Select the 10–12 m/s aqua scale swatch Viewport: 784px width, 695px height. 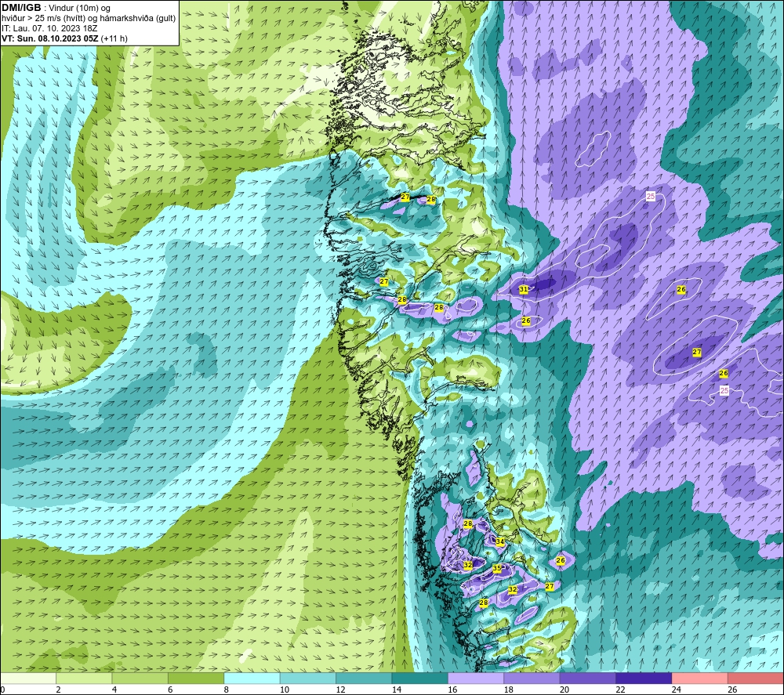click(x=308, y=679)
